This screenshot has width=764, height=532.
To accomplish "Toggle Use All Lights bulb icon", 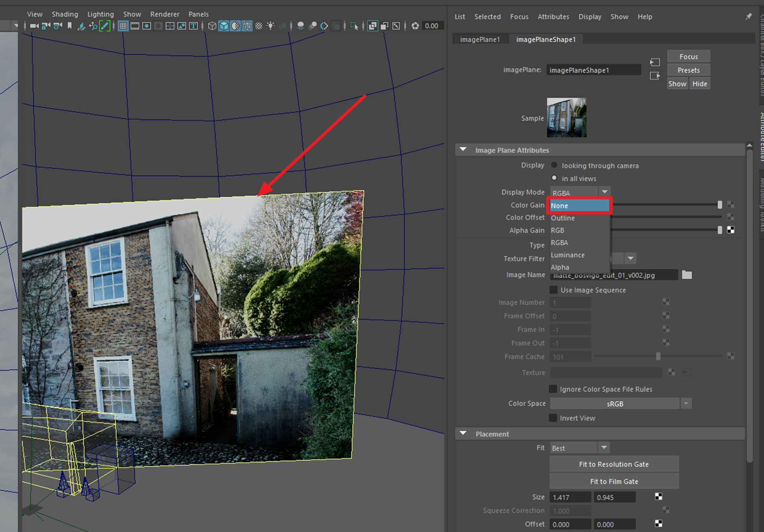I will 270,26.
